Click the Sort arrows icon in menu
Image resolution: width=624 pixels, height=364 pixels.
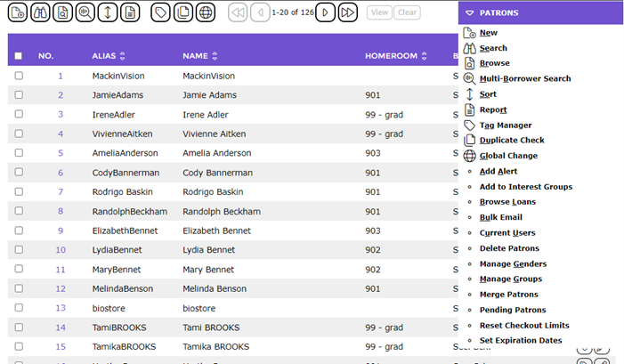coord(470,94)
